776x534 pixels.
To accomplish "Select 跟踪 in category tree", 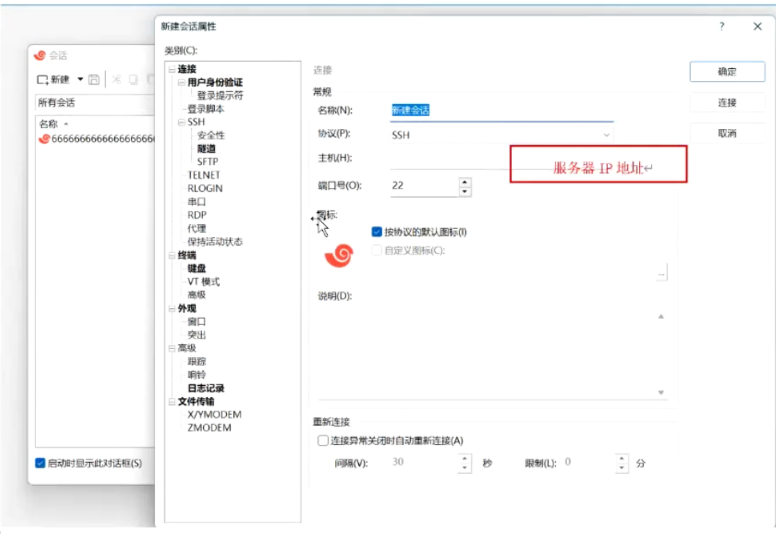I will click(196, 362).
